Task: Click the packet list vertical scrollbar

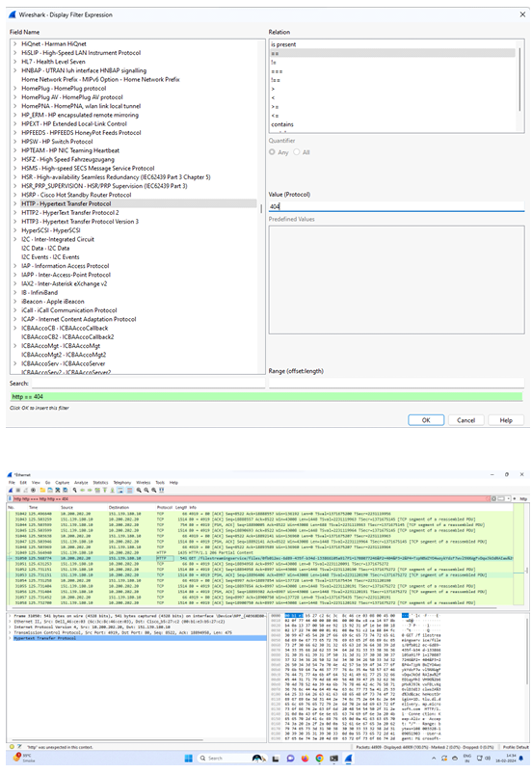Action: click(526, 571)
